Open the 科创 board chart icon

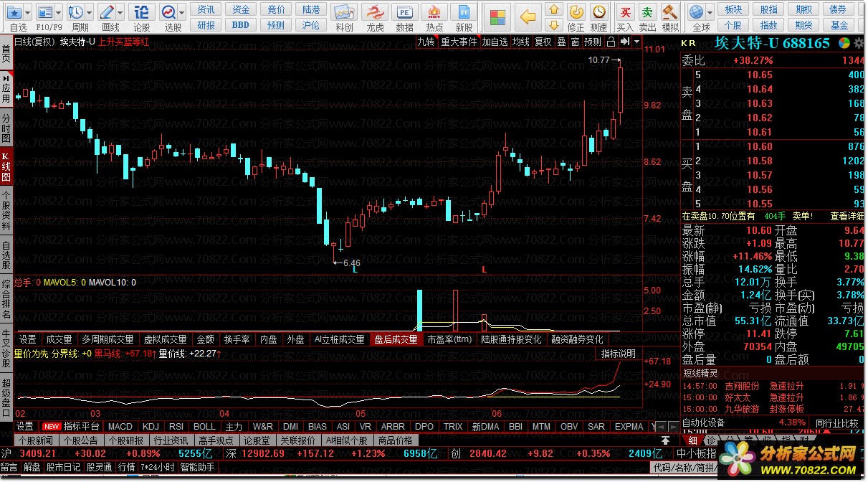(344, 13)
